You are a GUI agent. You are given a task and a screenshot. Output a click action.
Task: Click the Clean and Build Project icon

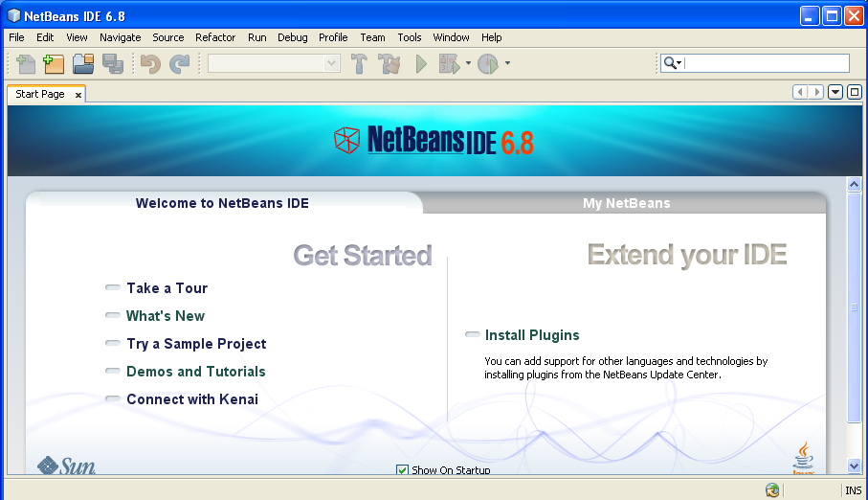click(389, 64)
